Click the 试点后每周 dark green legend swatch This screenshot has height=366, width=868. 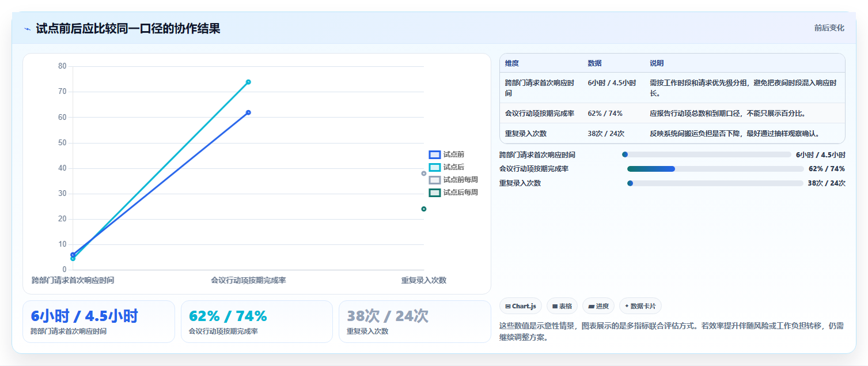coord(435,193)
